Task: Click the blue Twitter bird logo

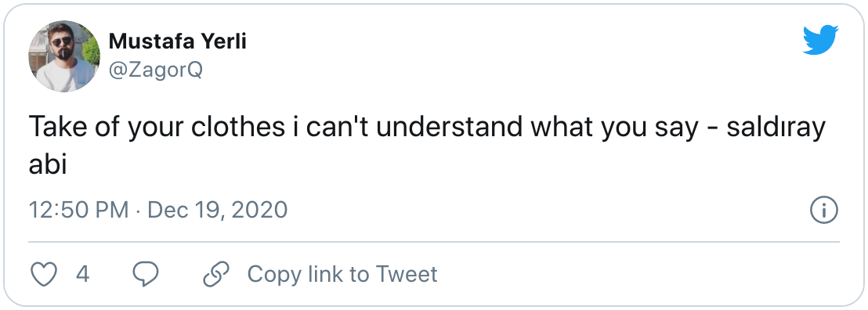Action: (821, 40)
